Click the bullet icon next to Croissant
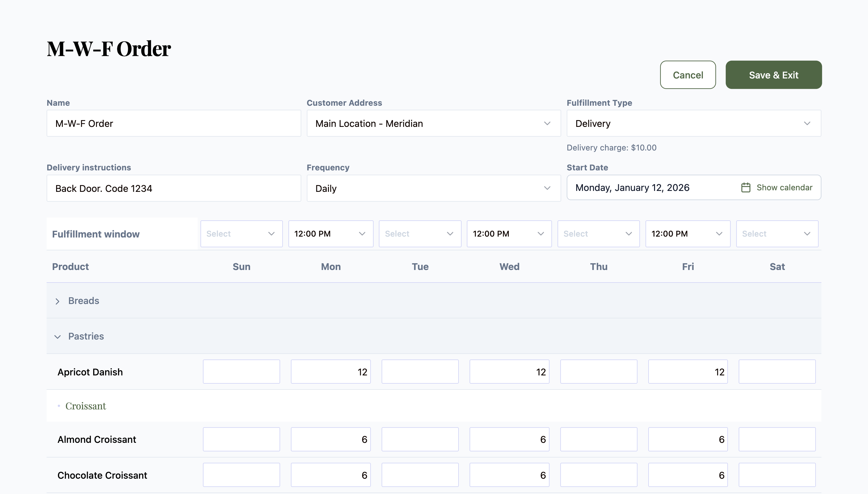 (59, 405)
